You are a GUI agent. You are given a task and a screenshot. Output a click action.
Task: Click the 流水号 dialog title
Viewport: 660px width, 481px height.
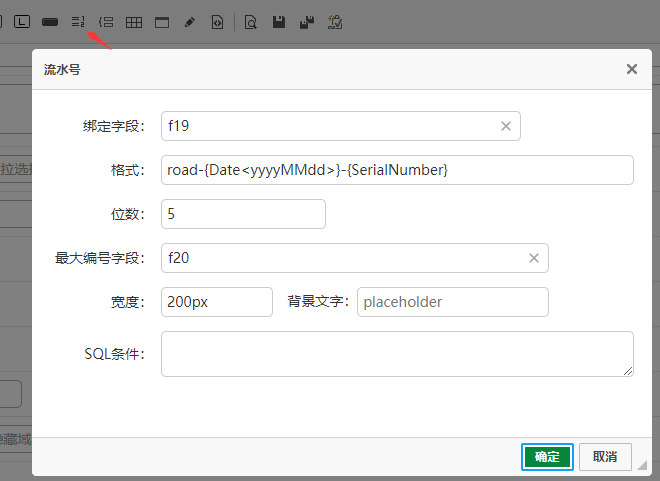tap(62, 69)
